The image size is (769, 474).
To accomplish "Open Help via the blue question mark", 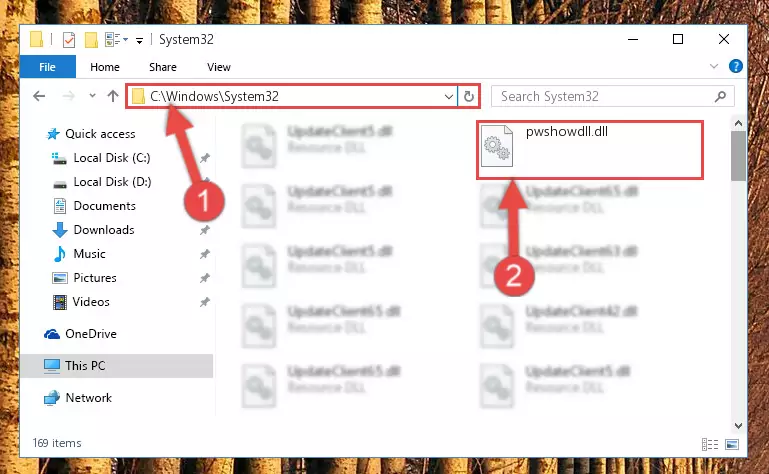I will coord(735,66).
